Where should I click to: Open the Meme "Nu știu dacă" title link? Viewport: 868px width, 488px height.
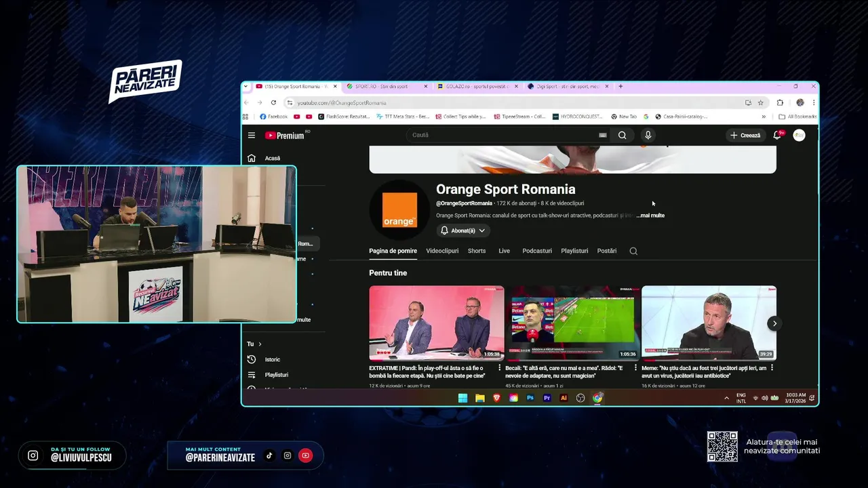point(704,371)
